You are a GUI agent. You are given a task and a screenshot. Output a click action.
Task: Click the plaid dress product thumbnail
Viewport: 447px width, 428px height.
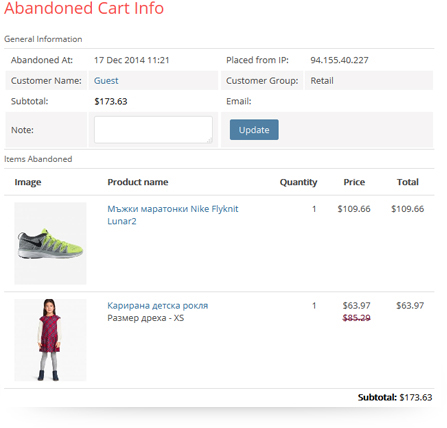(50, 340)
